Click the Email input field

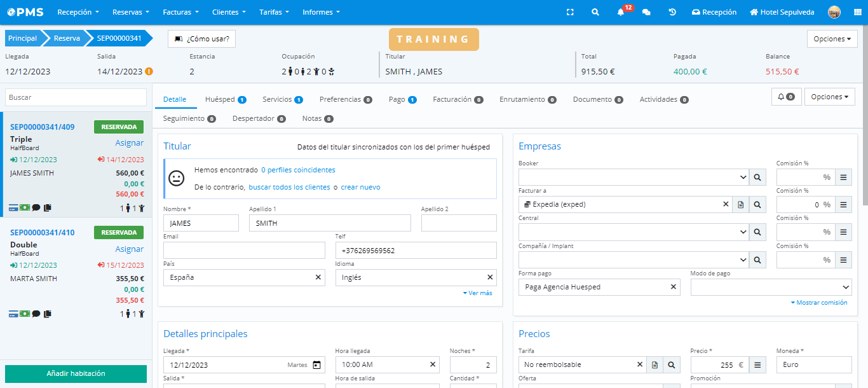pyautogui.click(x=244, y=251)
